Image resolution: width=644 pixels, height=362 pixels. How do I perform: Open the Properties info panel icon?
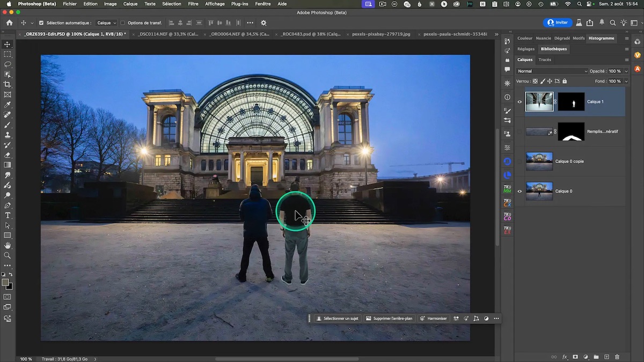click(507, 97)
